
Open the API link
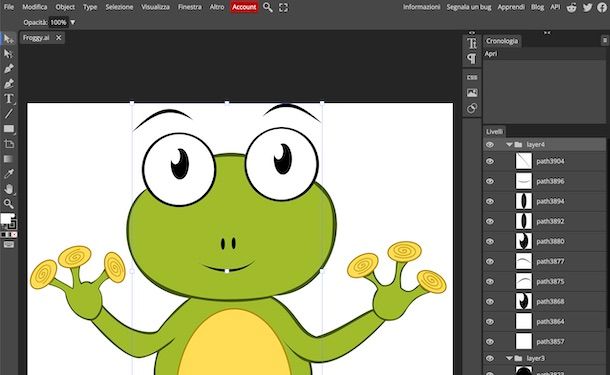coord(555,7)
